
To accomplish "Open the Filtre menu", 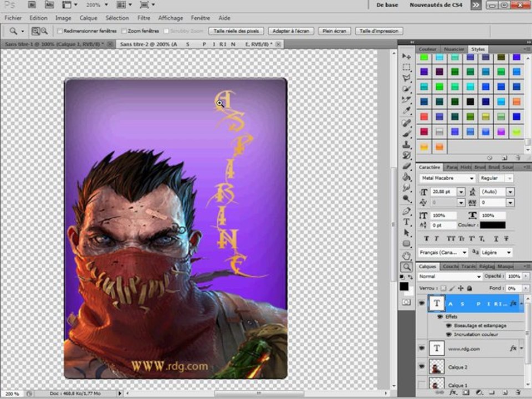I will [144, 18].
